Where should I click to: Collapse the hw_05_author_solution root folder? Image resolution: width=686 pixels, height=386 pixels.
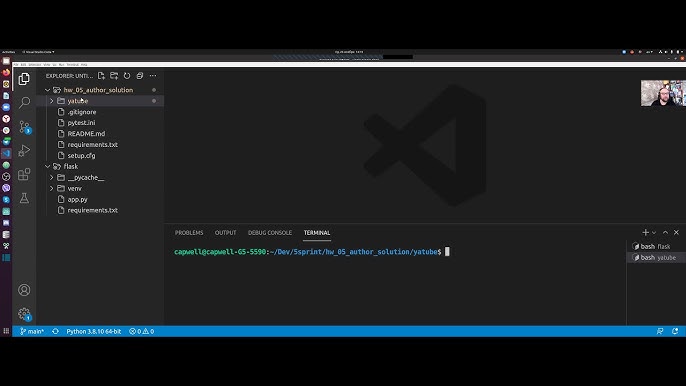(47, 90)
